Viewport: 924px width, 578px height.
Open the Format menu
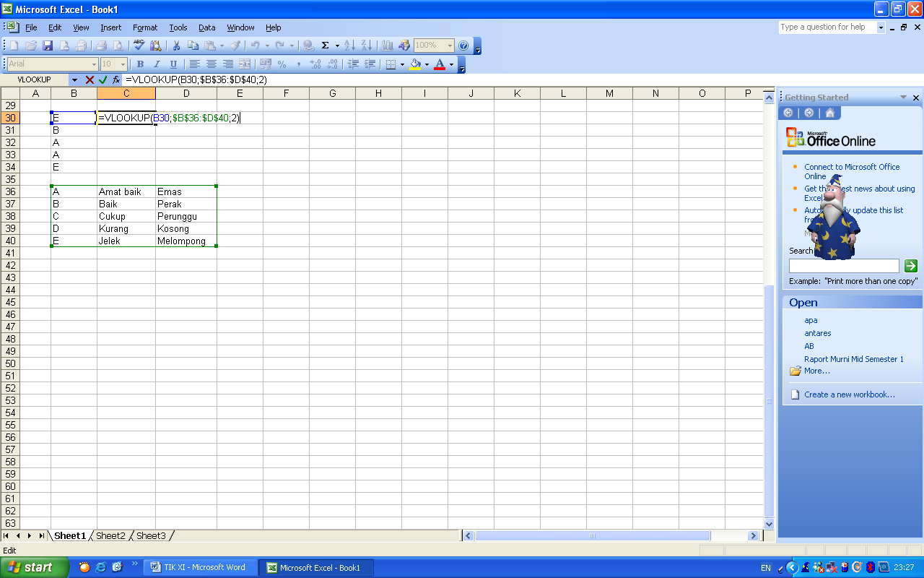pos(145,27)
